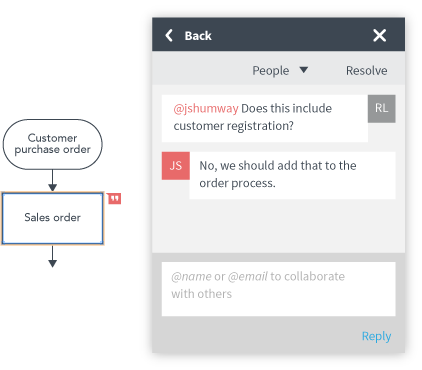Focus the @name or @email comment field

[279, 289]
